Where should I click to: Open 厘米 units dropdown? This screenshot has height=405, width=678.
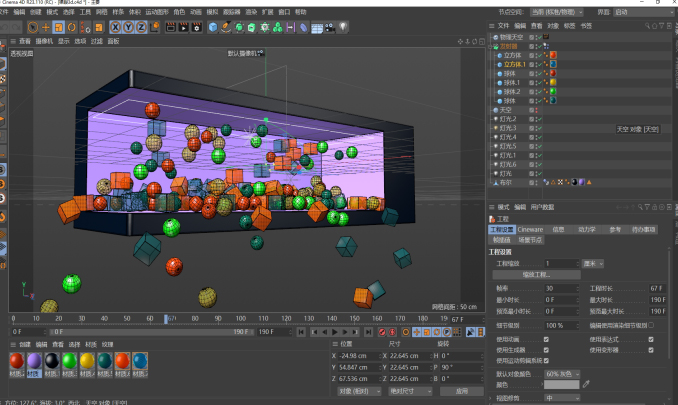point(593,264)
